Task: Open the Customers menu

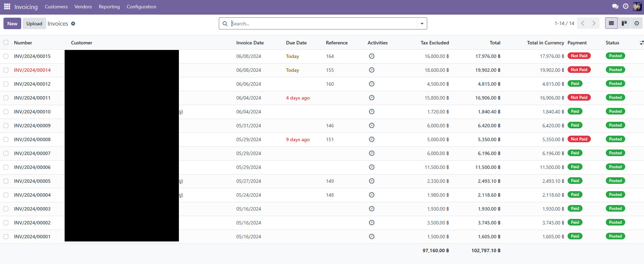Action: pyautogui.click(x=56, y=7)
